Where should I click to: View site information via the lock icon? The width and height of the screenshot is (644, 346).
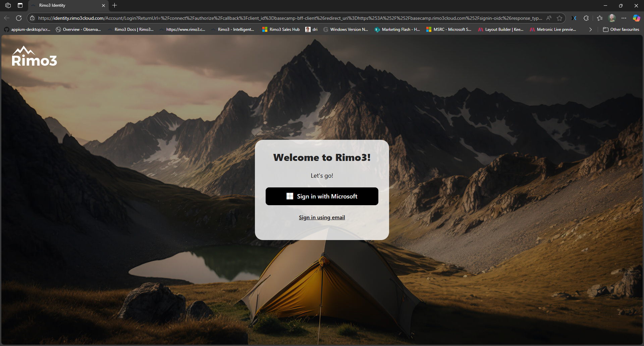[x=32, y=18]
